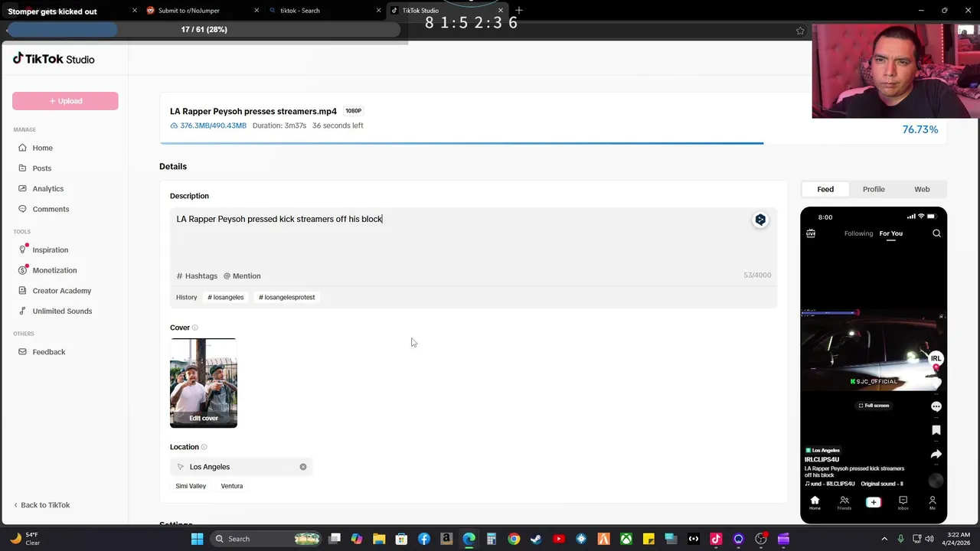Screen dimensions: 980x551
Task: Click the AI assistant icon in description box
Action: coord(760,220)
